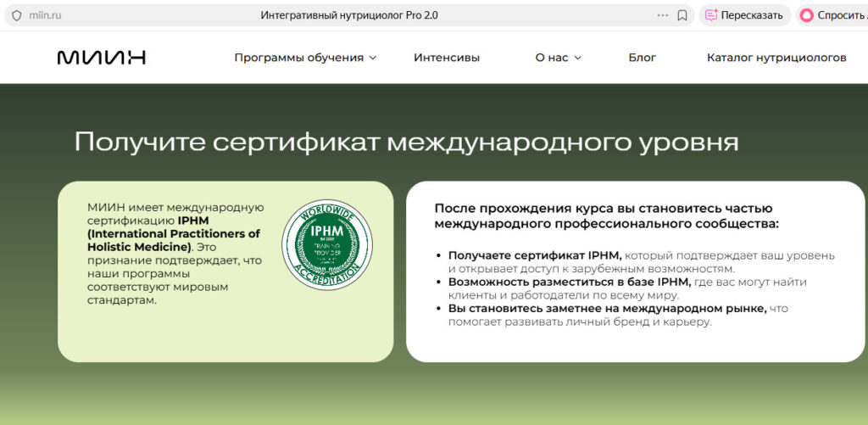
Task: Click text соответствуют мировым
Action: [x=158, y=287]
